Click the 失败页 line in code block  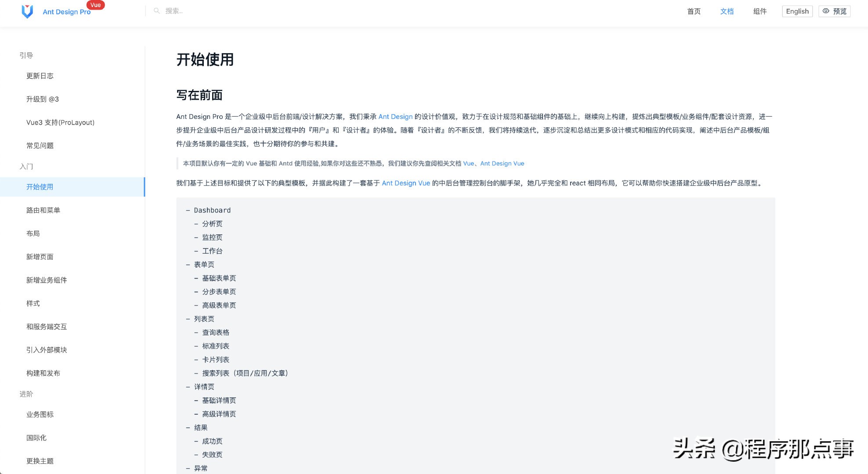click(212, 455)
